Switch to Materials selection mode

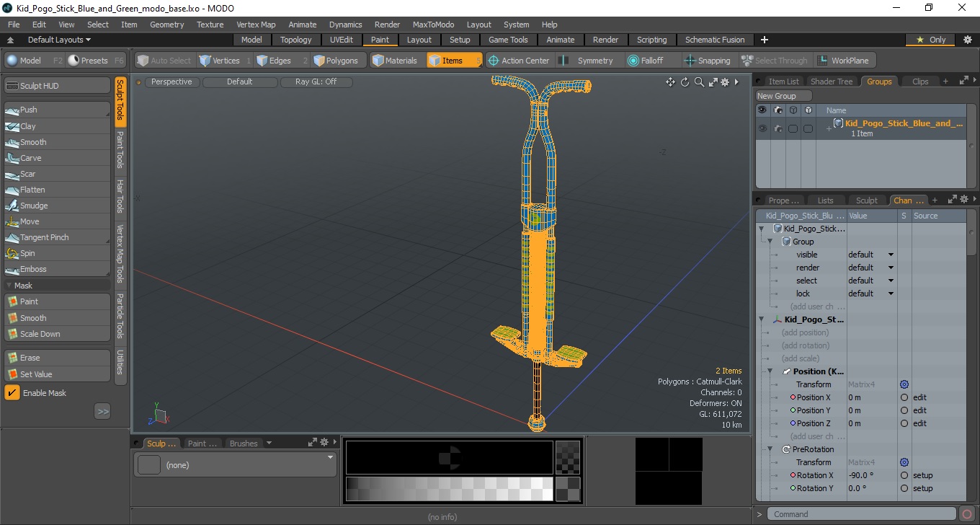coord(397,61)
